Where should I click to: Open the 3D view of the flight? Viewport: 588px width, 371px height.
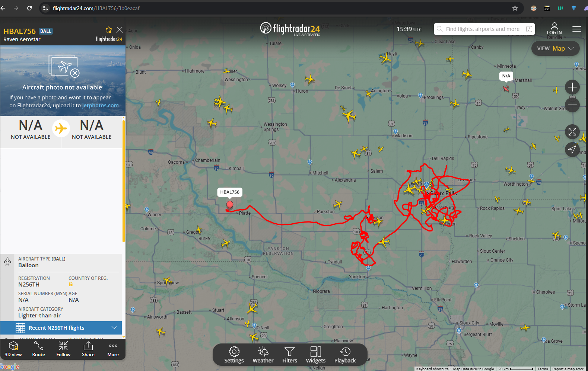tap(13, 349)
